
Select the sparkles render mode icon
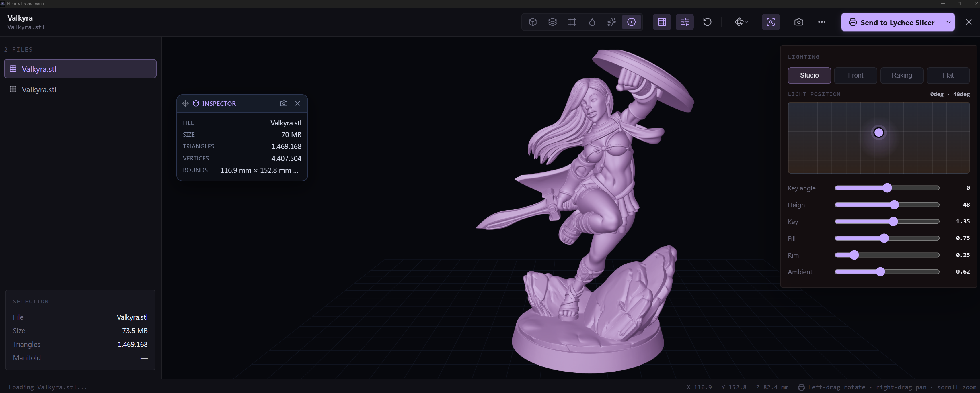pyautogui.click(x=611, y=22)
